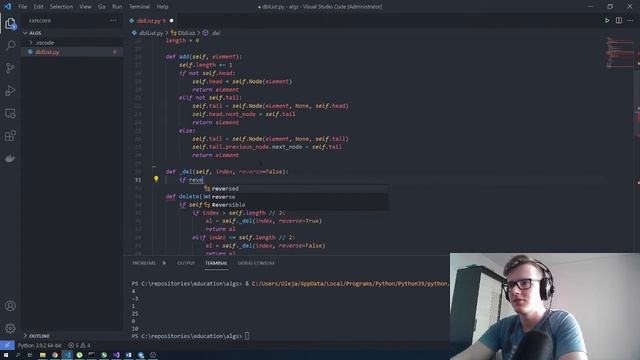Switch to the OUTPUT panel tab
The height and width of the screenshot is (360, 640).
coord(186,263)
